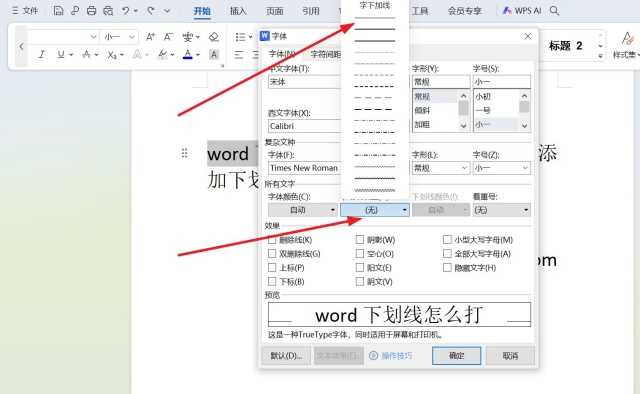Open the complex script 字号 小一 dropdown

(502, 168)
